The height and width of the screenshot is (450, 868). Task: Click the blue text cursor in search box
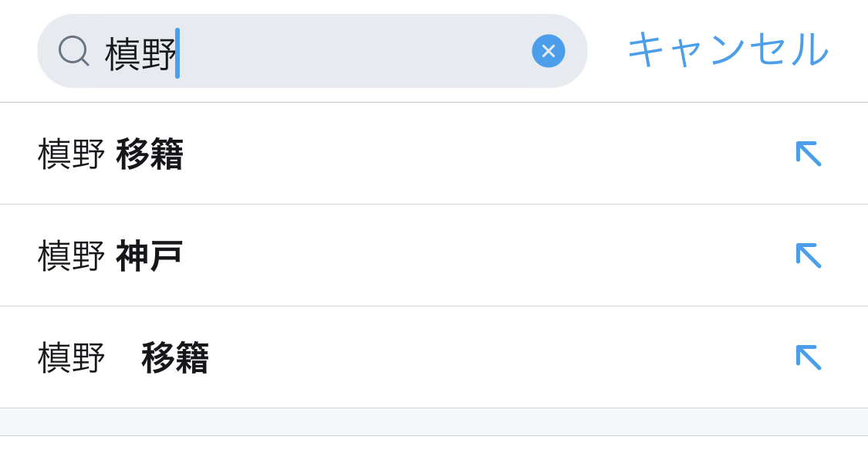(177, 53)
